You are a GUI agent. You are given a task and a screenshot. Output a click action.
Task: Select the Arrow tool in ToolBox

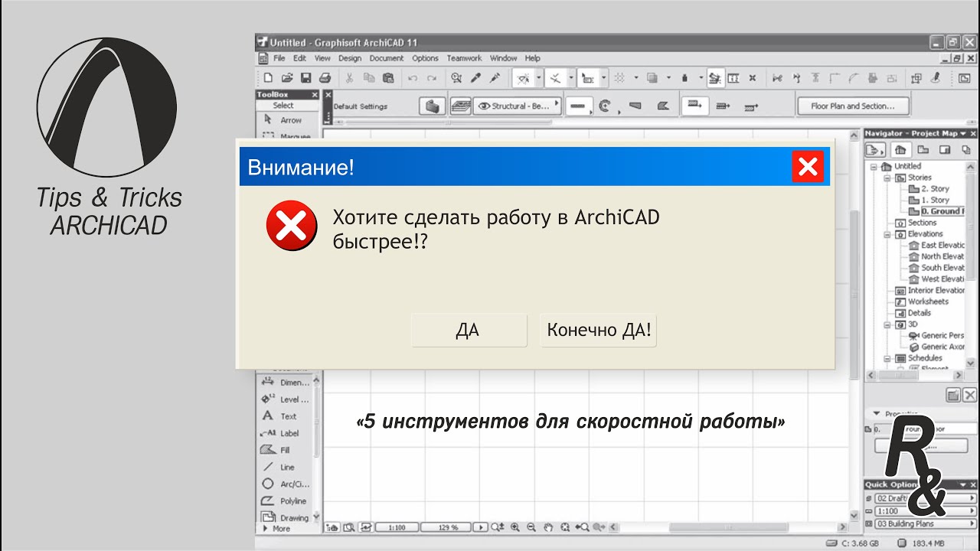(284, 120)
